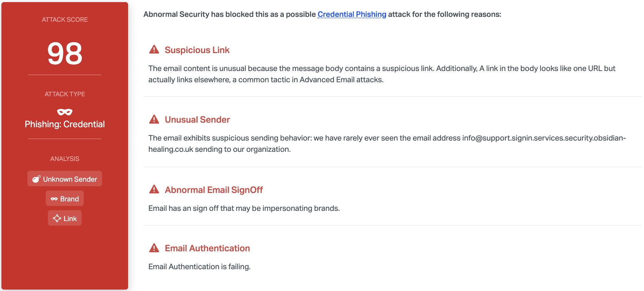Image resolution: width=644 pixels, height=291 pixels.
Task: Click the Abnormal Email SignOff heading
Action: pos(214,190)
